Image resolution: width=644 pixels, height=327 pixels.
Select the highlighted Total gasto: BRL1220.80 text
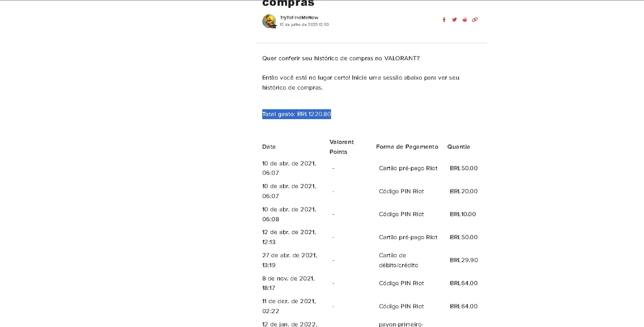297,114
